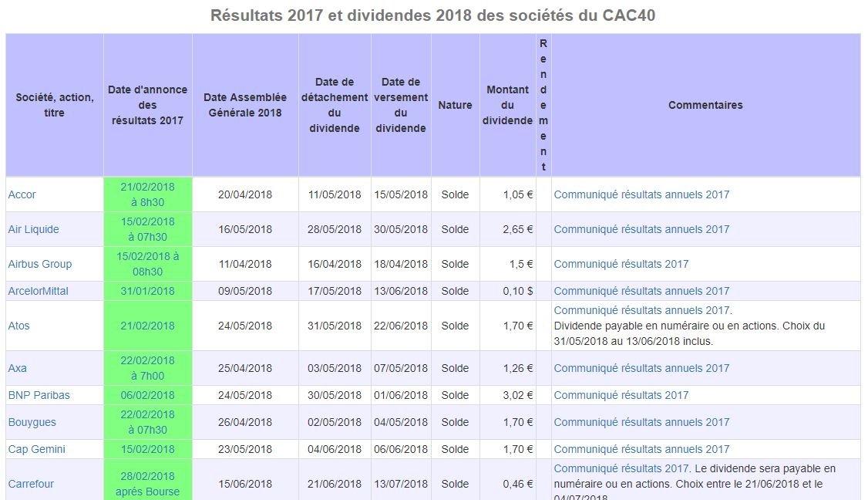The width and height of the screenshot is (868, 500).
Task: Click Carrefour's results date '28/02/2018 après Bourse'
Action: click(147, 484)
